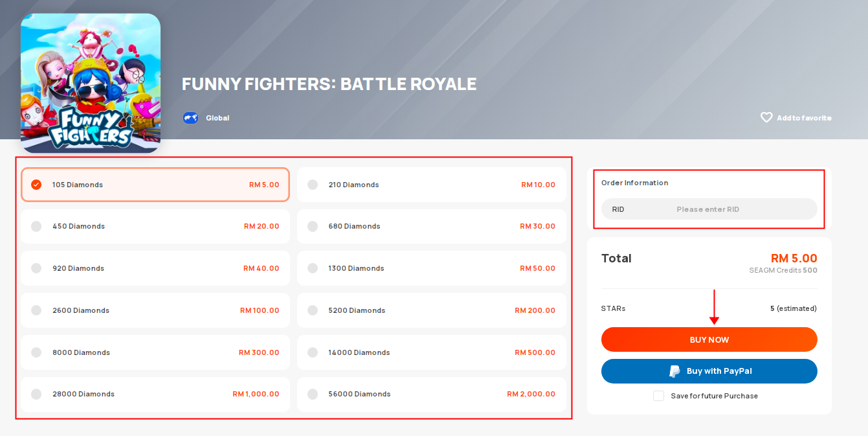Select the 14000 Diamonds package
868x436 pixels.
(432, 352)
